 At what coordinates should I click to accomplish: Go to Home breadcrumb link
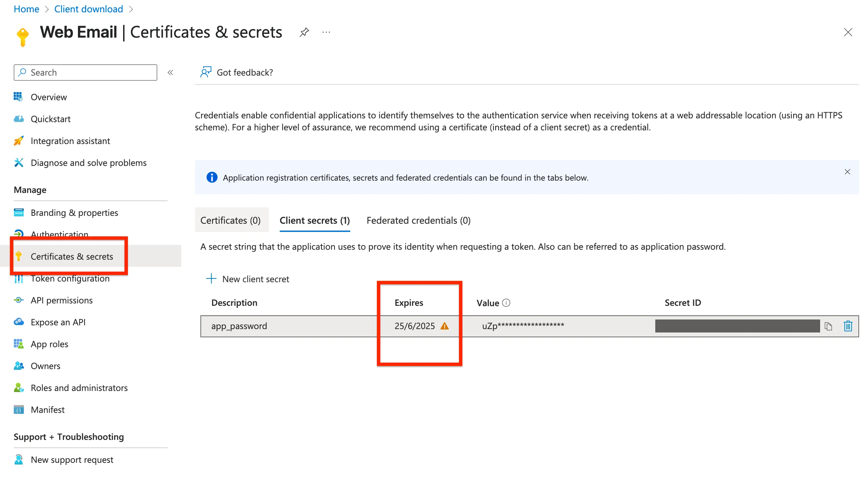click(26, 9)
